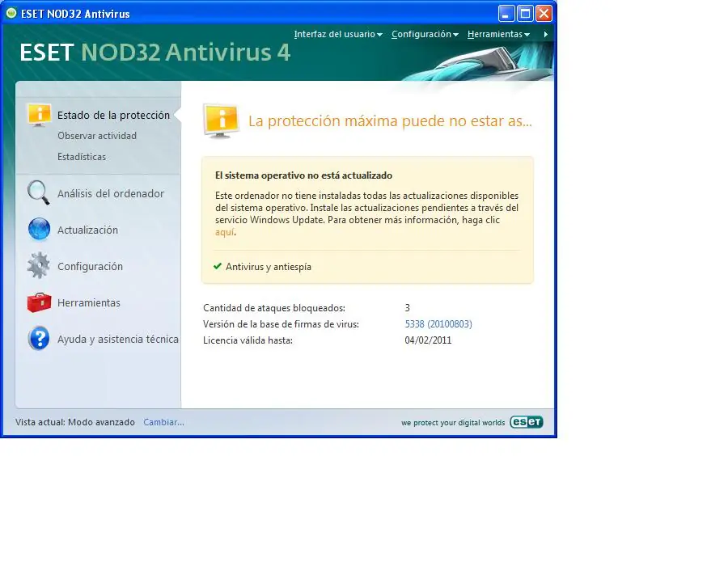The height and width of the screenshot is (566, 728).
Task: Click the ESET logo in the footer
Action: click(526, 422)
